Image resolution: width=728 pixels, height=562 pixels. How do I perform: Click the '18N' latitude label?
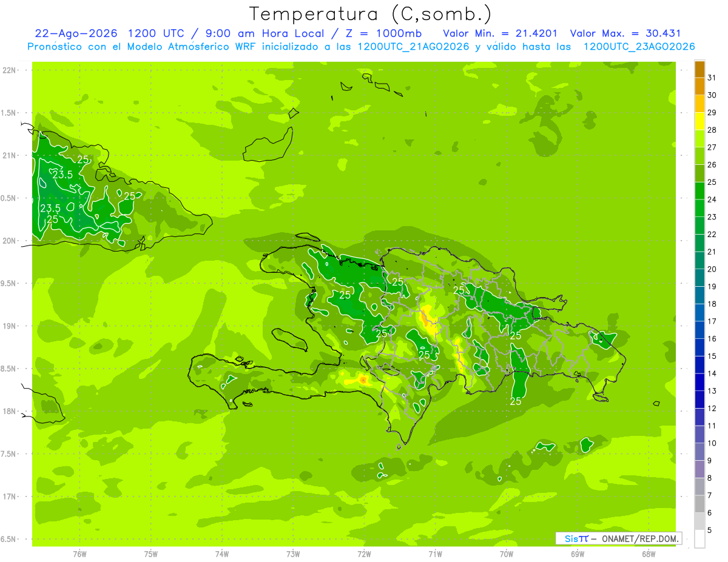pyautogui.click(x=9, y=411)
